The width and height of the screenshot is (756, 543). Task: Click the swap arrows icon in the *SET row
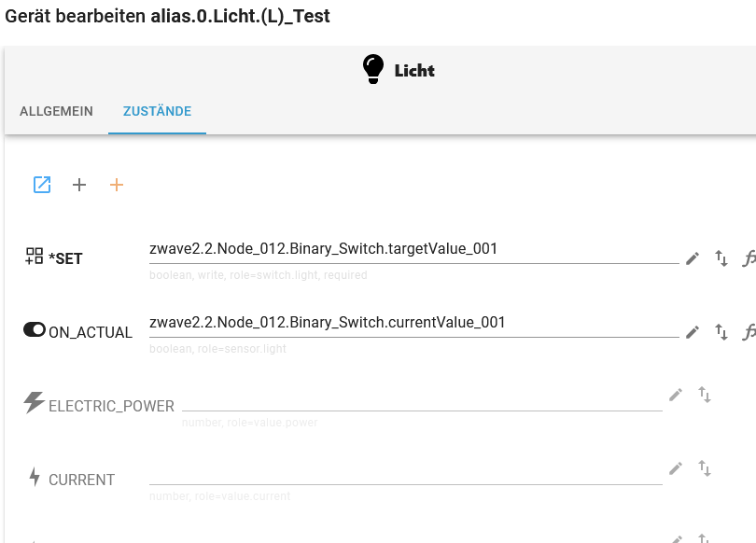point(721,258)
